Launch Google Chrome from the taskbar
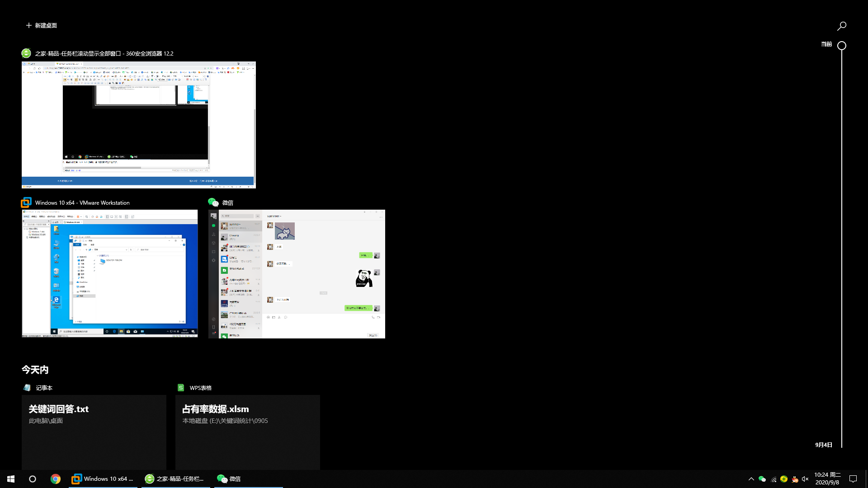The width and height of the screenshot is (868, 488). pos(55,479)
